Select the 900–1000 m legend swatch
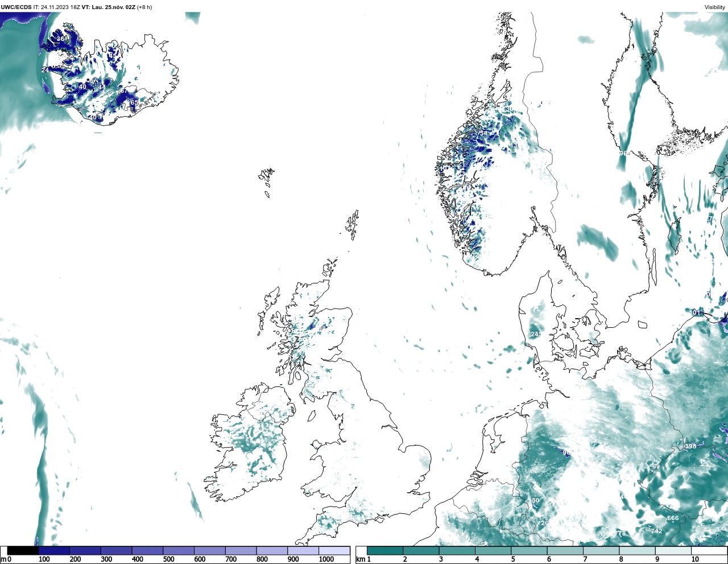The width and height of the screenshot is (728, 564). tap(303, 551)
